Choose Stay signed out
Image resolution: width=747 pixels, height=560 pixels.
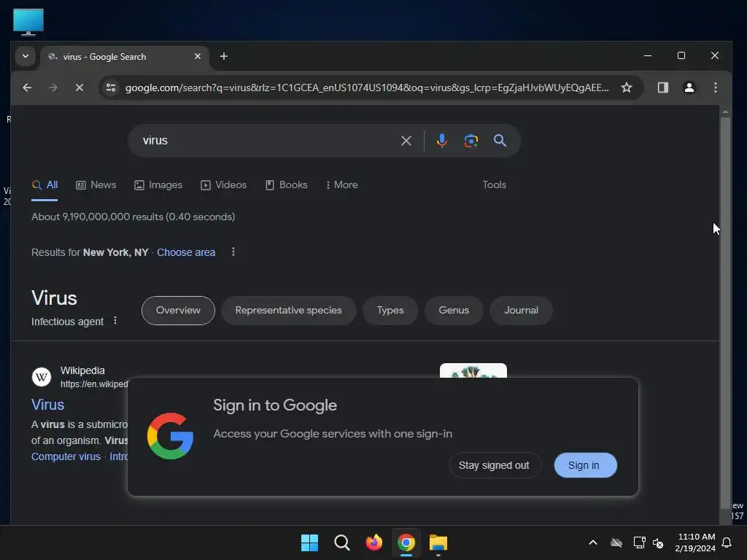[x=494, y=465]
